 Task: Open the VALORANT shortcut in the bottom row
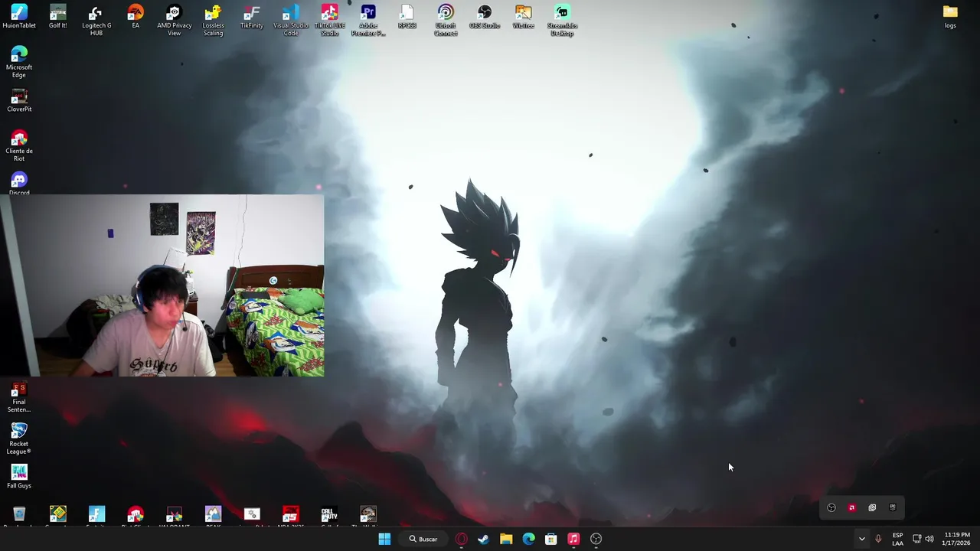pos(175,517)
